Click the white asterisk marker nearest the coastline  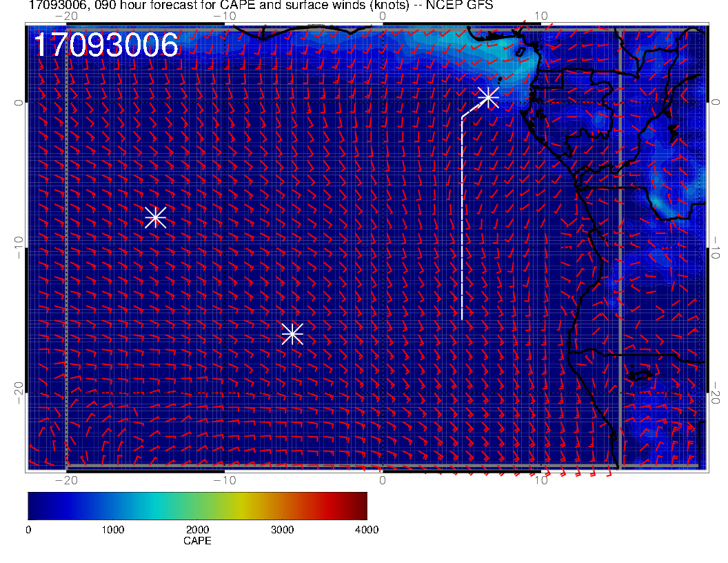(x=488, y=97)
